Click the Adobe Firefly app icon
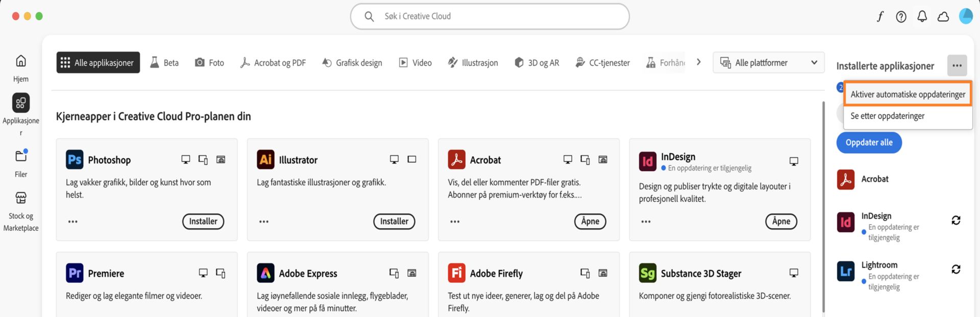Screen dimensions: 980x317 [x=457, y=273]
